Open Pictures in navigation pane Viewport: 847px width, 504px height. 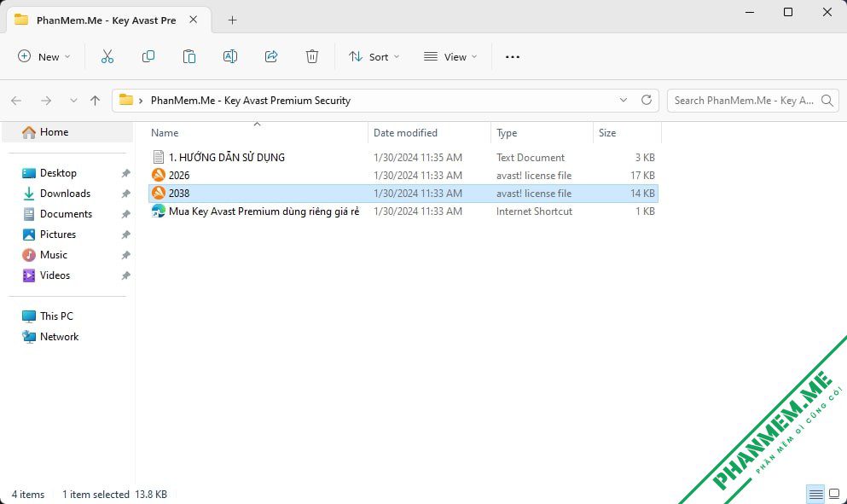pos(58,235)
